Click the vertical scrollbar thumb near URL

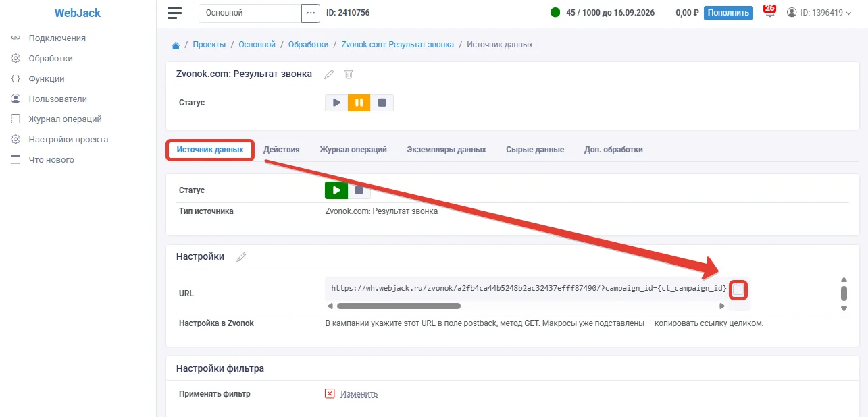844,294
